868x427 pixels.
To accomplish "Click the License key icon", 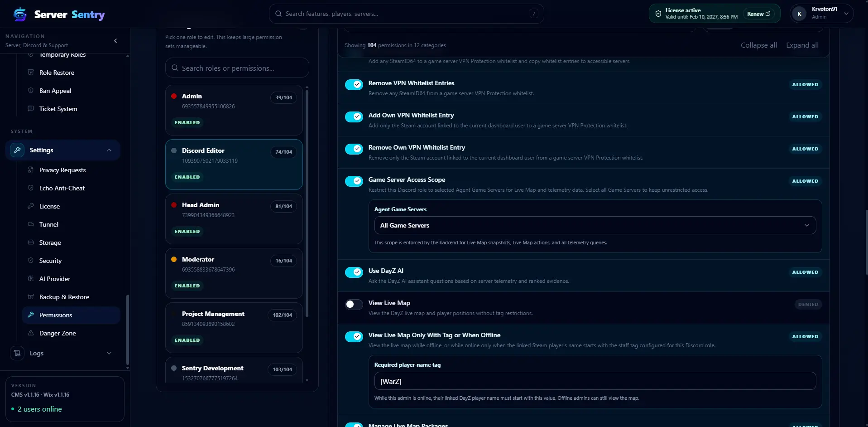I will pos(31,206).
